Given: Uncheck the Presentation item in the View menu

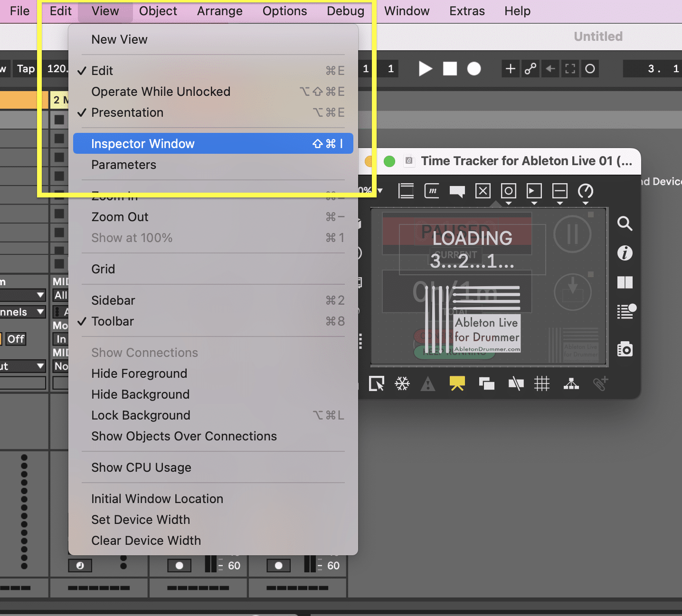Looking at the screenshot, I should [127, 112].
